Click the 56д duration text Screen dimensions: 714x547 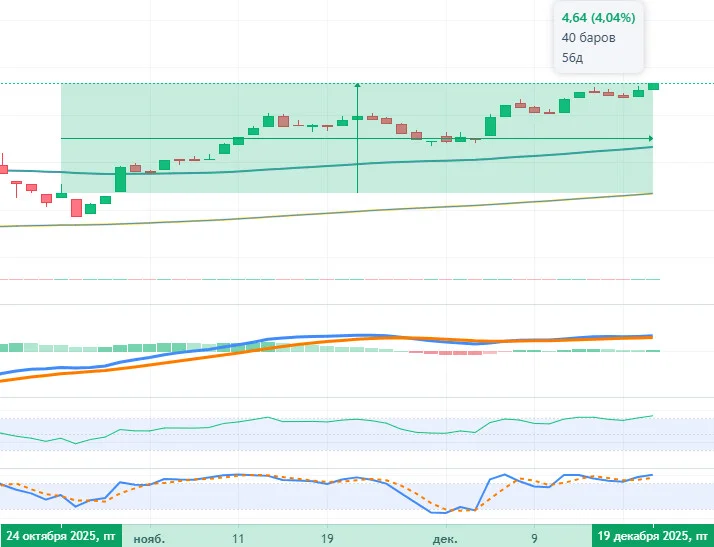pos(572,58)
